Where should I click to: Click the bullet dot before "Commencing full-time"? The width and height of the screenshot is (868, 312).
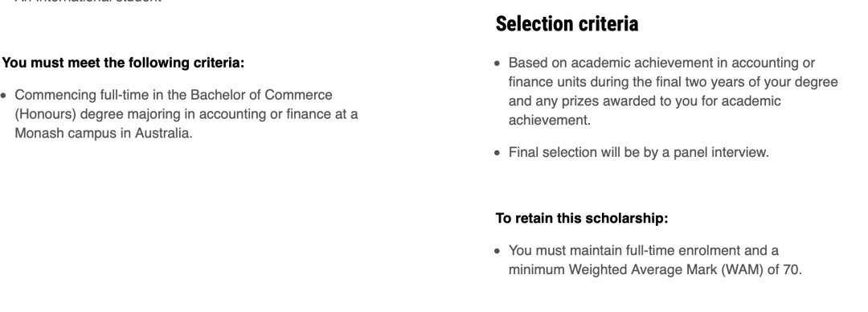tap(4, 96)
